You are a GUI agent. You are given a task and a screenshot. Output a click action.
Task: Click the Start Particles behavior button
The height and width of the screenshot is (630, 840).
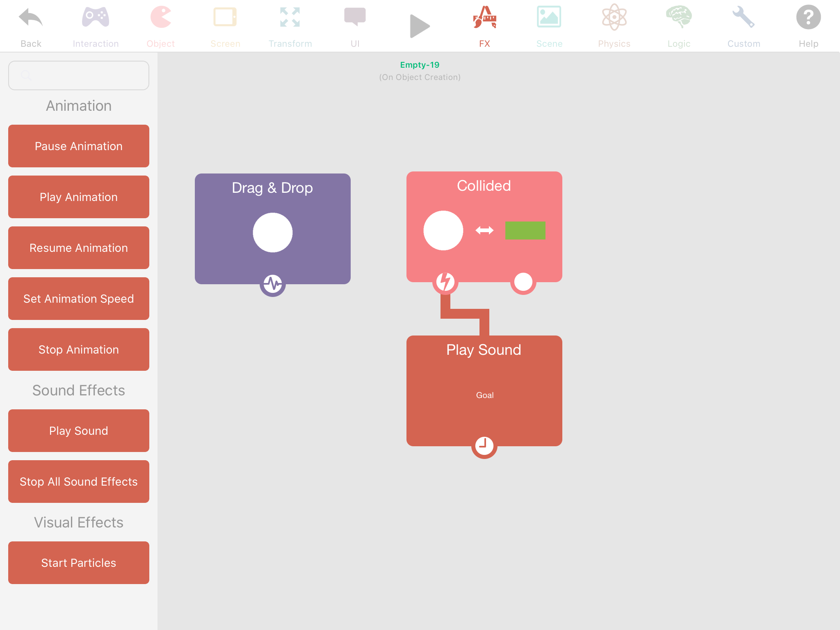[x=79, y=563]
